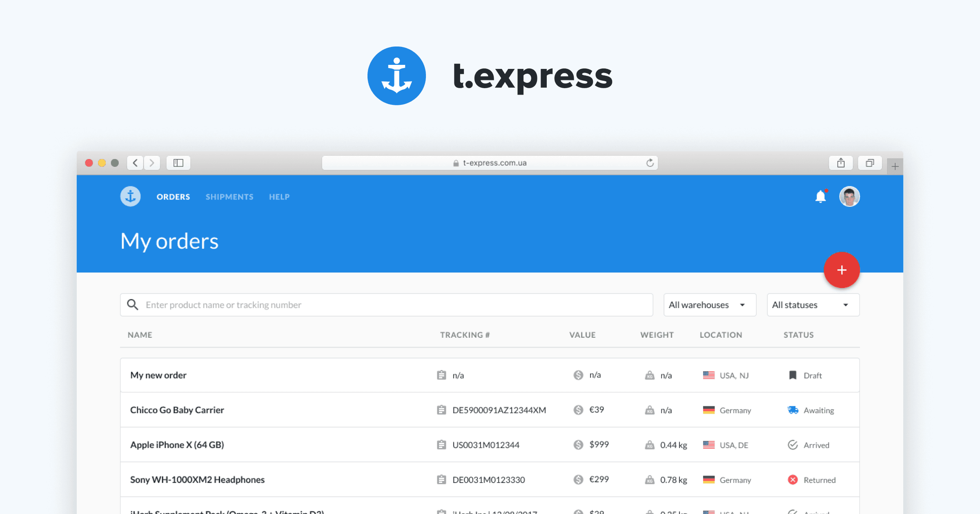Click the anchor logo in navbar
This screenshot has height=514, width=980.
coord(130,197)
